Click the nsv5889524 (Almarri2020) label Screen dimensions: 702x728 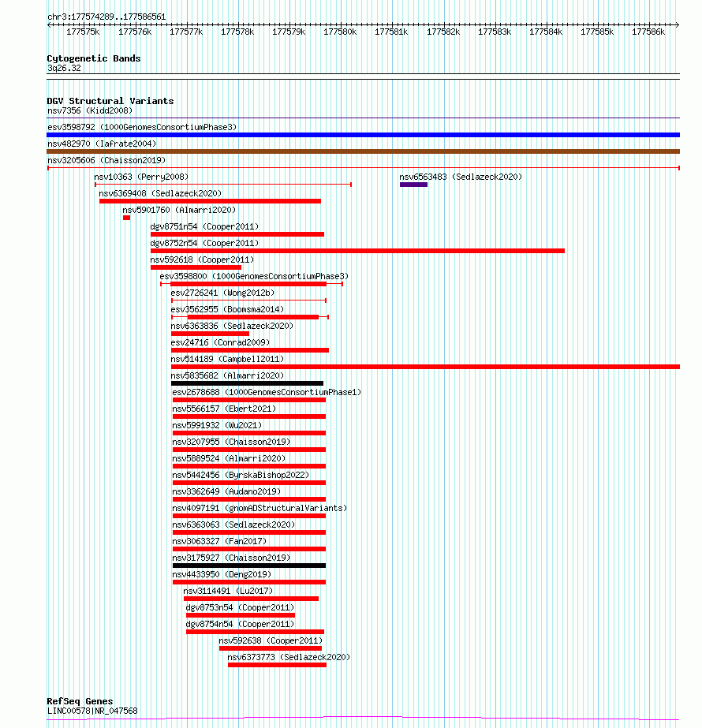click(229, 459)
